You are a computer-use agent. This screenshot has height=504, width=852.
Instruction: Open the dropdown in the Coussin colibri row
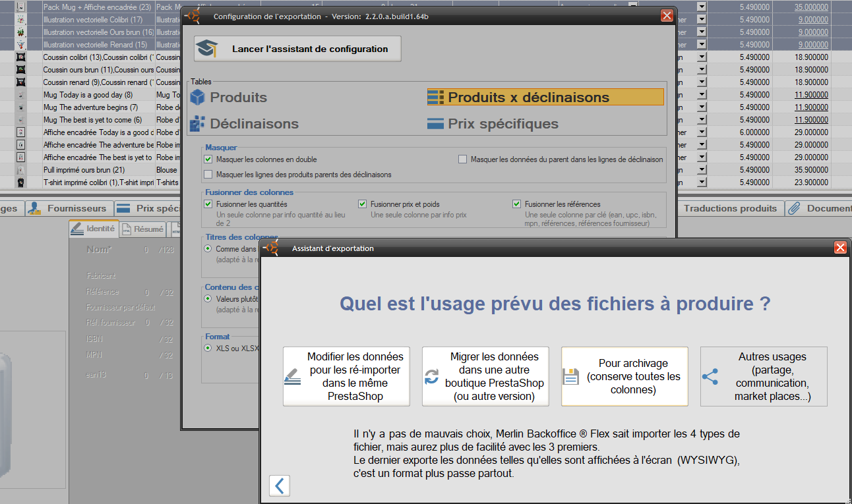702,57
